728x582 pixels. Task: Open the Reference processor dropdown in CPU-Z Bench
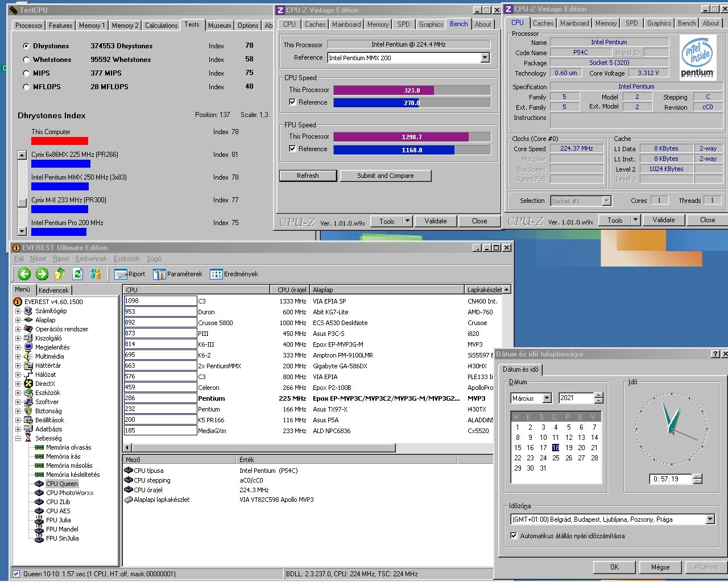(485, 58)
